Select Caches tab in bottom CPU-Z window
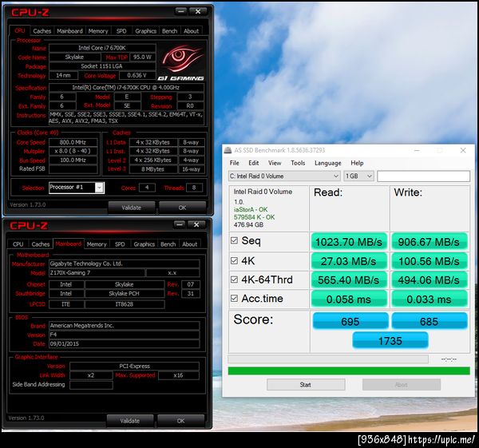 pos(41,244)
